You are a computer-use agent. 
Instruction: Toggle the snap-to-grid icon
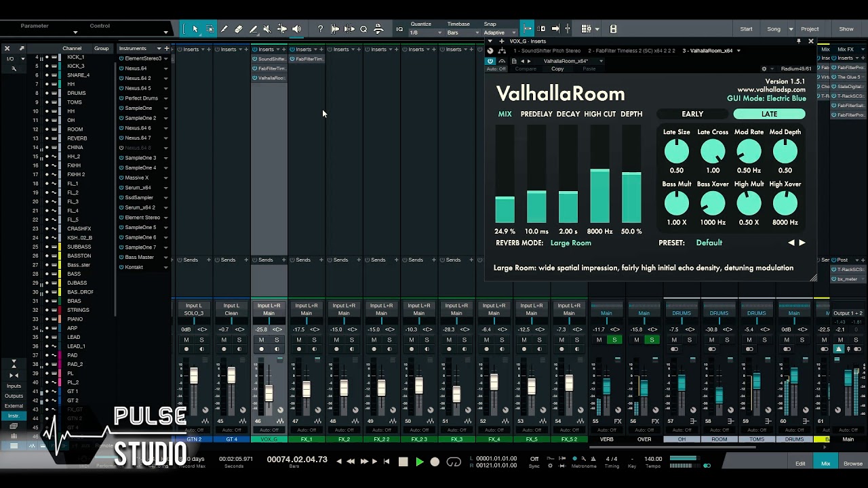click(x=528, y=29)
